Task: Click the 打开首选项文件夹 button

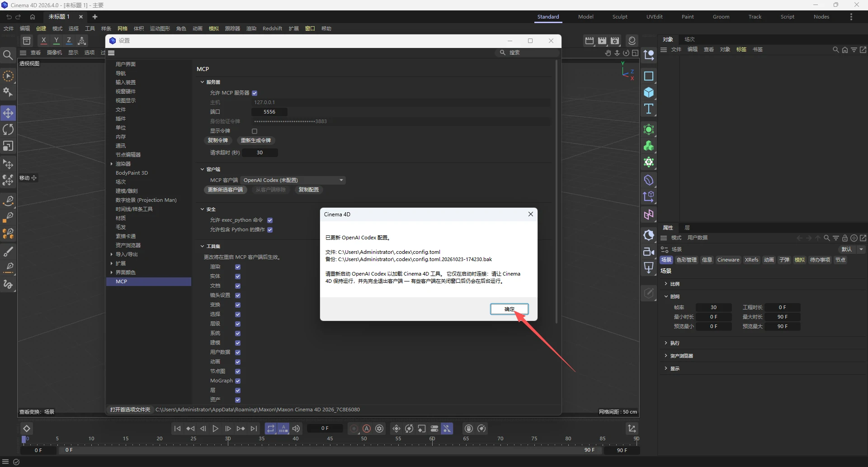Action: point(130,410)
